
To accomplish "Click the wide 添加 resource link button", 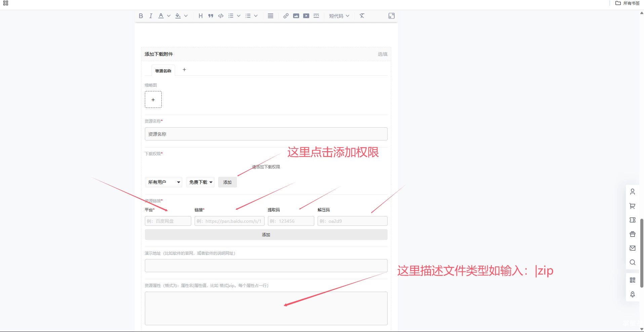I will 266,235.
